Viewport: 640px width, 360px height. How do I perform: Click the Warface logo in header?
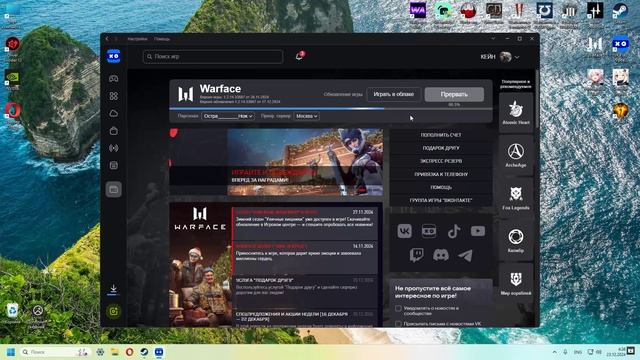click(186, 94)
